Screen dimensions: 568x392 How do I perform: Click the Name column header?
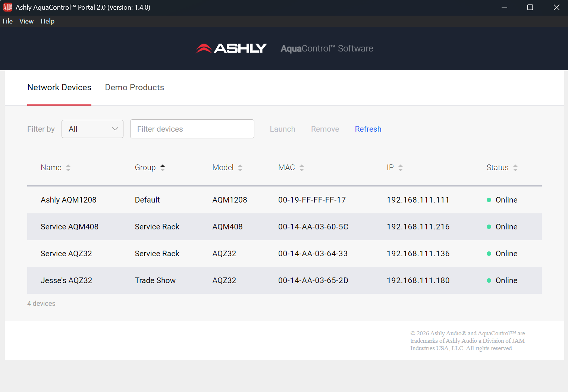tap(51, 167)
